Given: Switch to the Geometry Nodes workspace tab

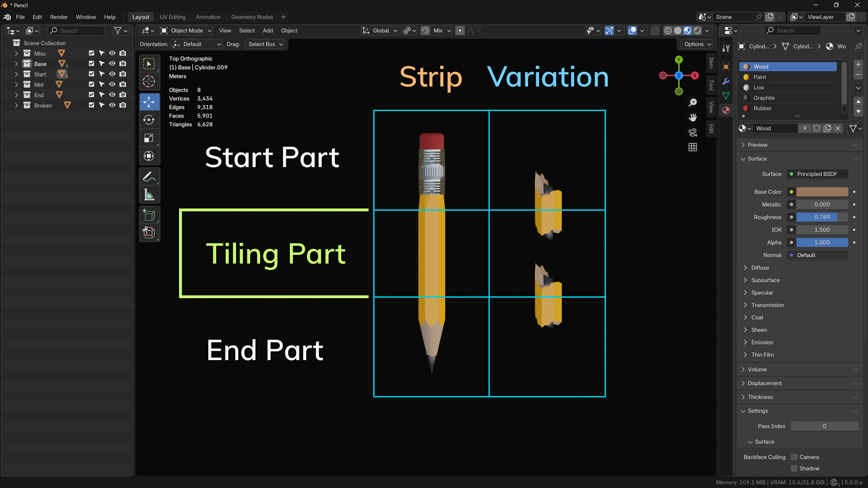Looking at the screenshot, I should click(252, 17).
